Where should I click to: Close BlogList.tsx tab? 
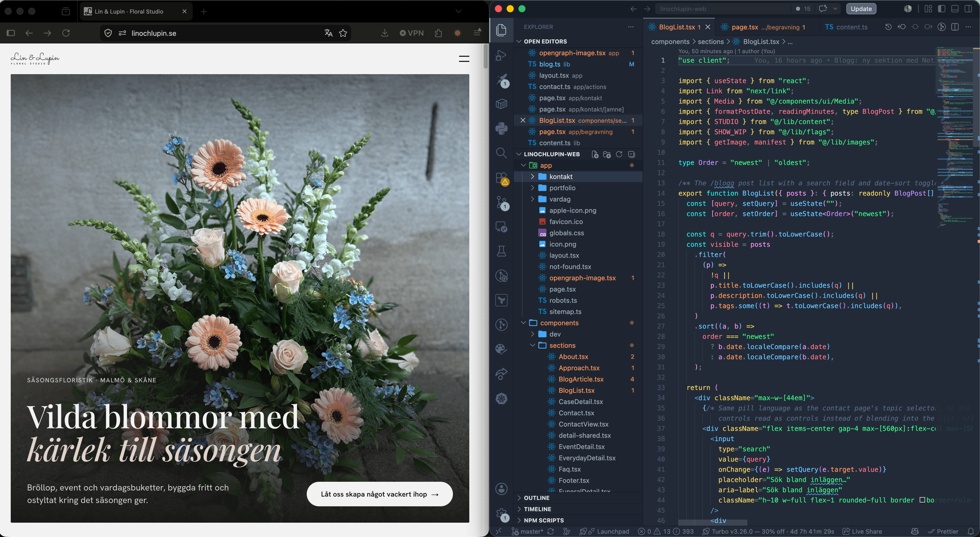coord(708,27)
